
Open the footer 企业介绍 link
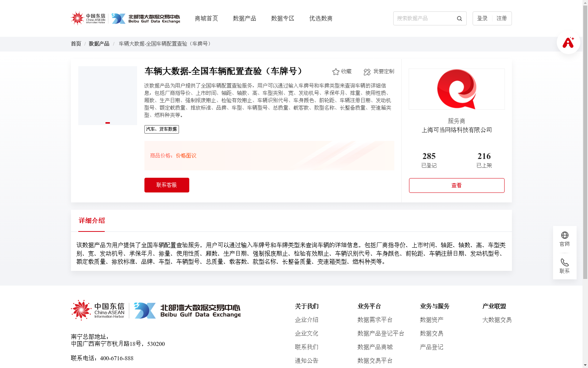306,320
